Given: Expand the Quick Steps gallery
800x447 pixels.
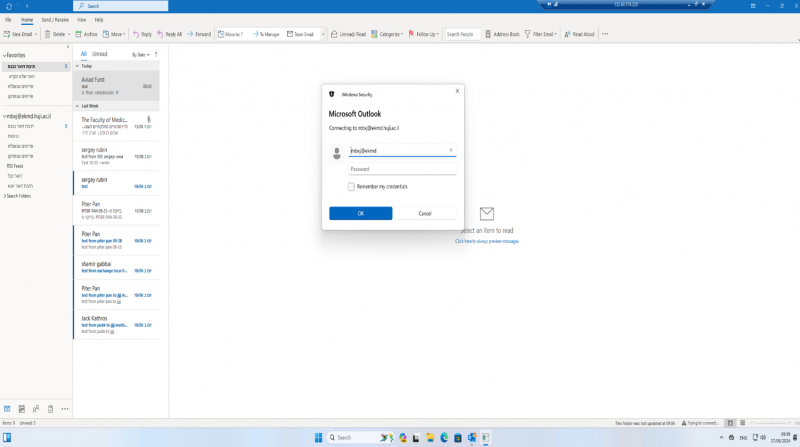Looking at the screenshot, I should (323, 34).
